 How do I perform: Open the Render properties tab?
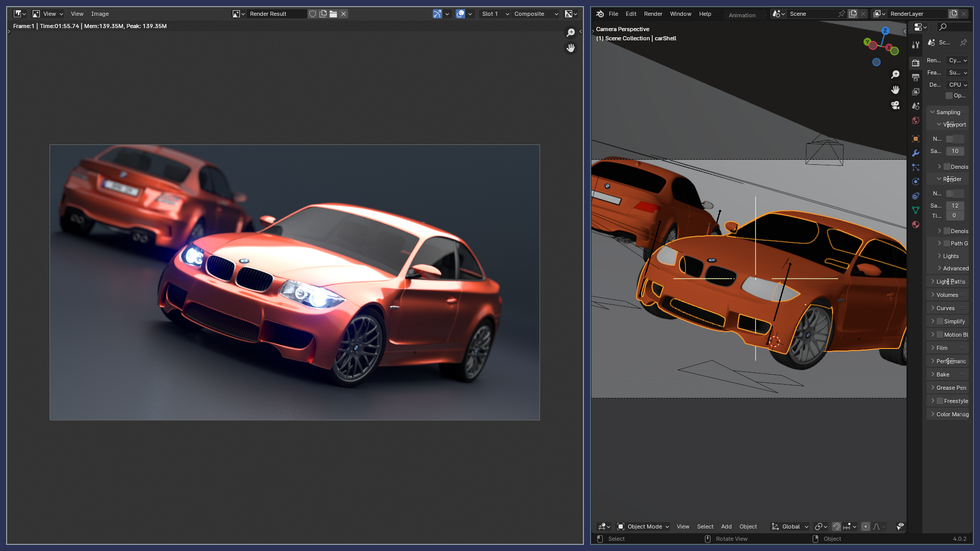point(916,63)
